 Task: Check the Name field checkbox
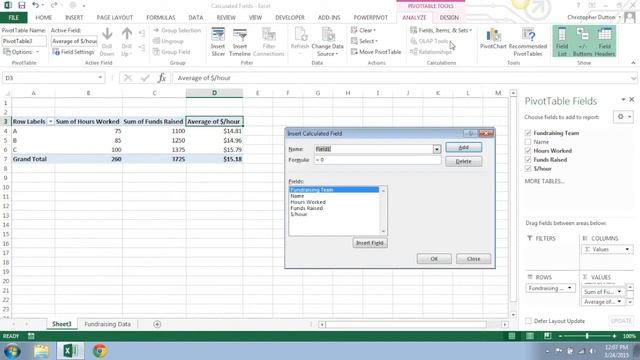pyautogui.click(x=528, y=142)
